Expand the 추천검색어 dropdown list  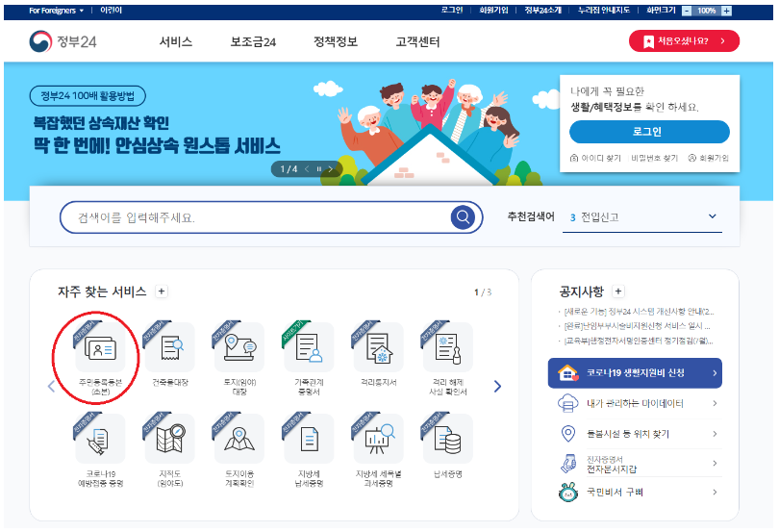tap(713, 216)
